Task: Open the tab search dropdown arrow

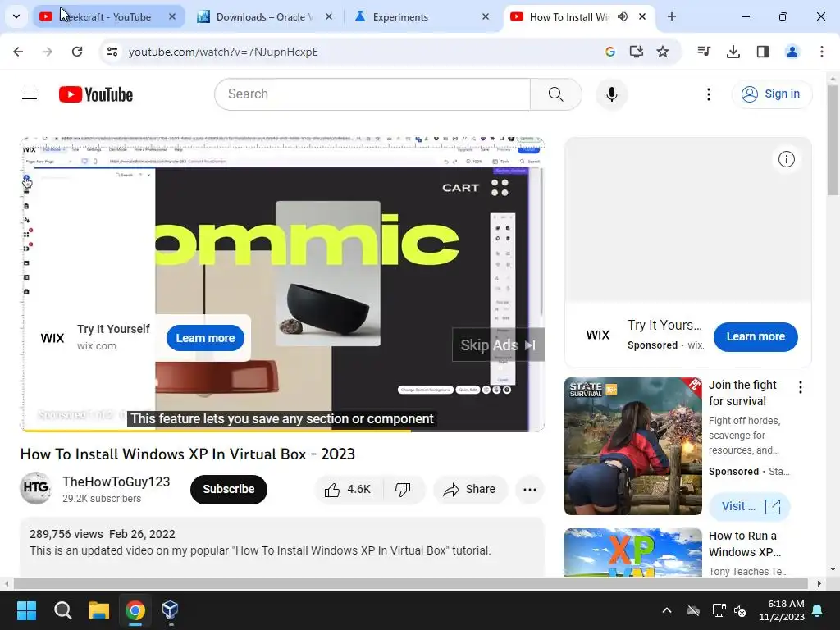Action: click(x=16, y=16)
